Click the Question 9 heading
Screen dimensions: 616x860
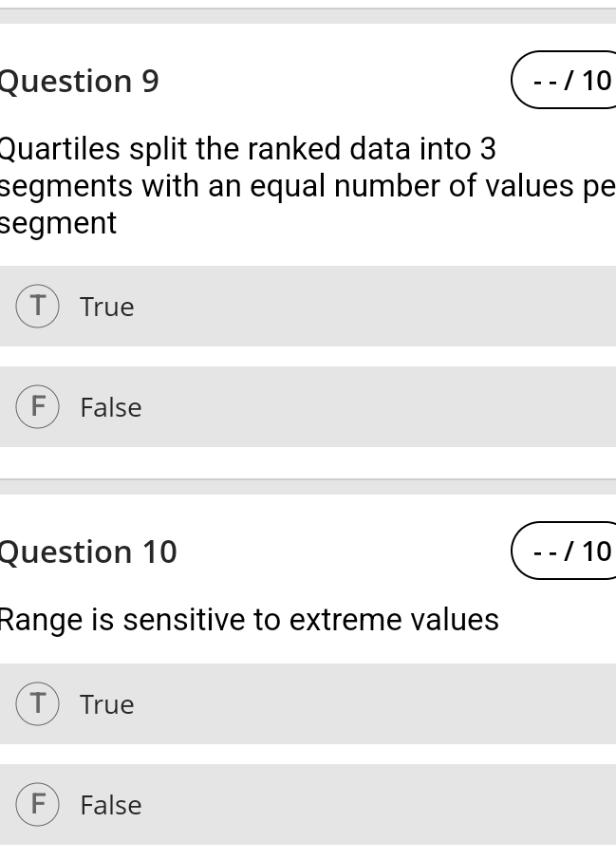[x=80, y=82]
